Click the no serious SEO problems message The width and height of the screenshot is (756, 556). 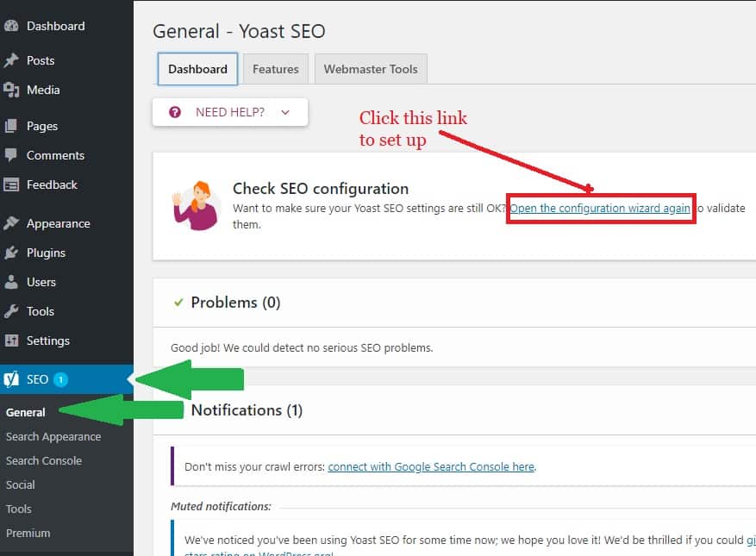tap(302, 347)
